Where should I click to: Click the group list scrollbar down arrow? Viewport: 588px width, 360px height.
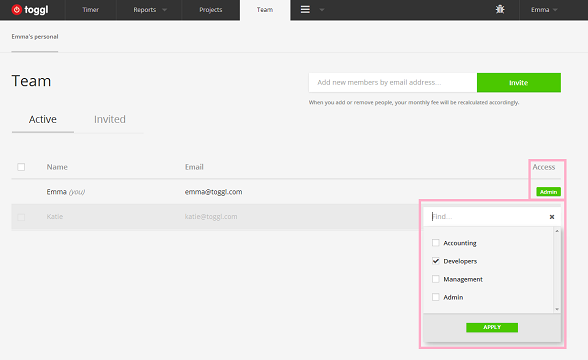(x=557, y=309)
